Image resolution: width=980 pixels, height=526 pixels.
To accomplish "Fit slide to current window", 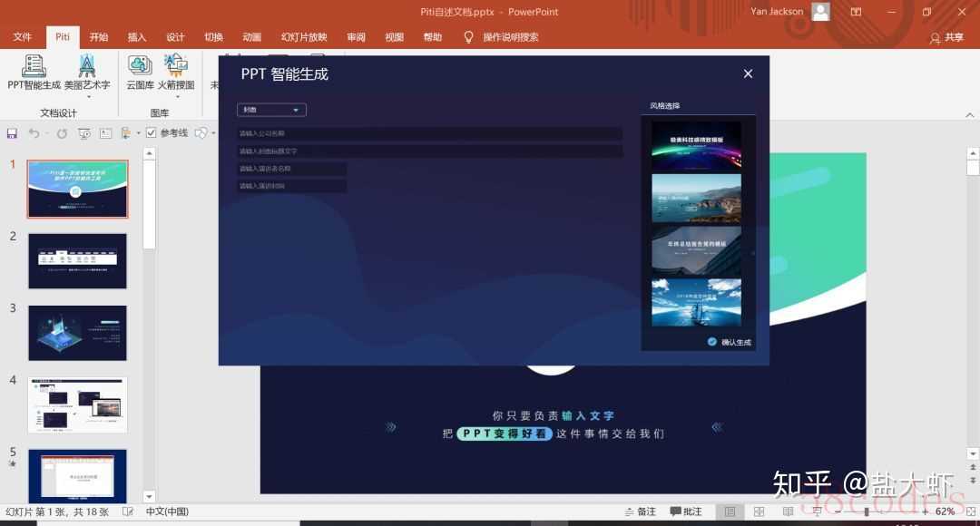I will 971,511.
